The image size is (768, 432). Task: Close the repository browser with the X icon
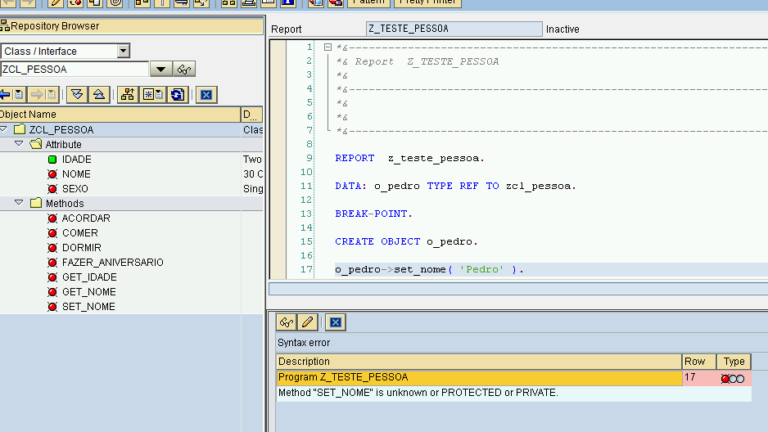(x=206, y=95)
